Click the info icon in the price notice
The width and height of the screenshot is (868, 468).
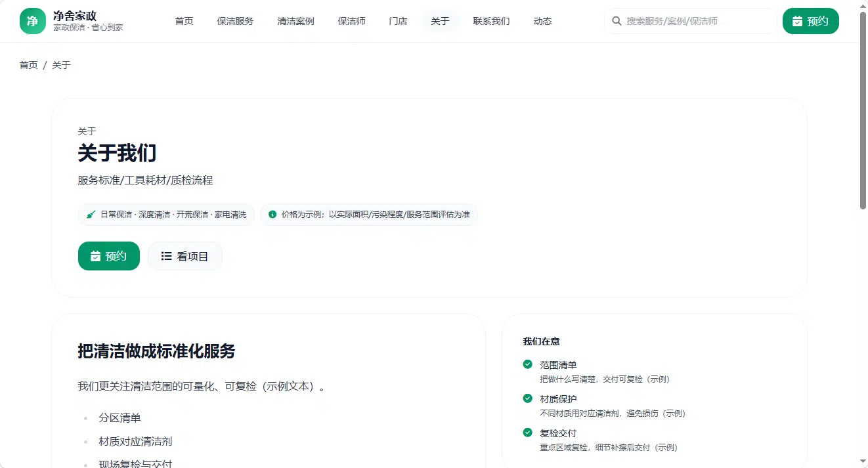(272, 215)
